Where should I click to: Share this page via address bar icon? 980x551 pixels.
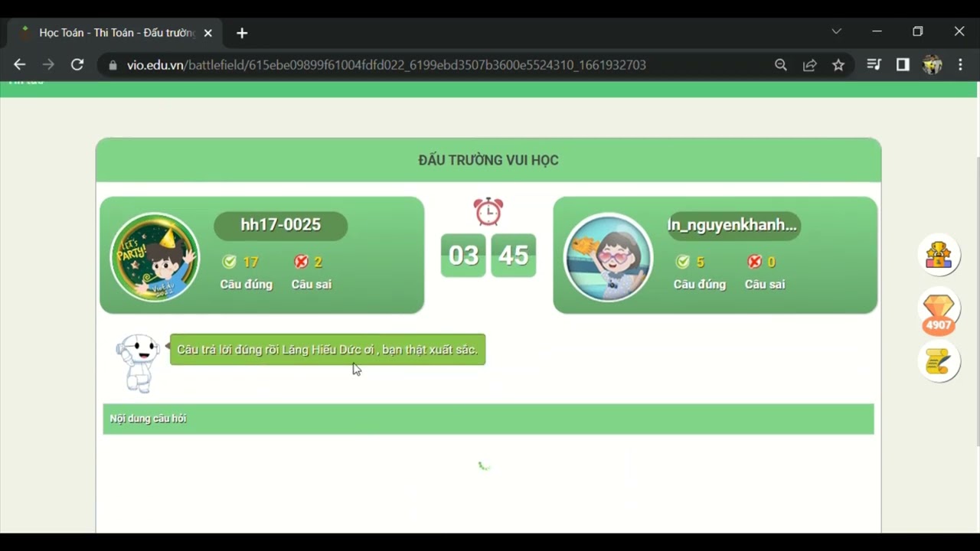click(809, 65)
